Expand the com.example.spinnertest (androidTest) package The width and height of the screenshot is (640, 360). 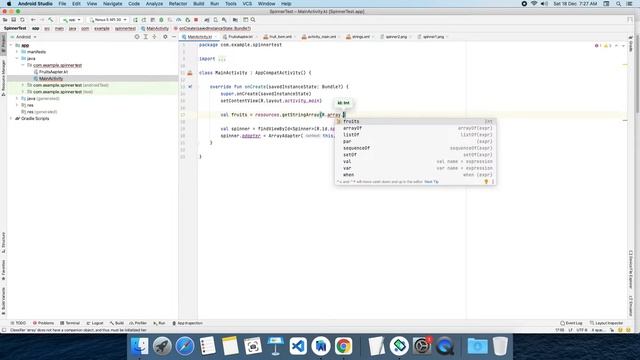(23, 85)
